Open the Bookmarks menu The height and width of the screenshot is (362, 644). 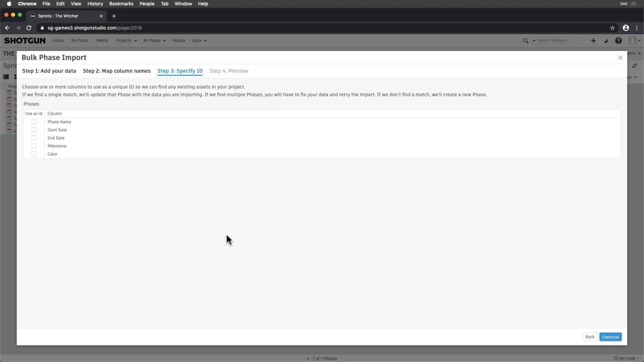tap(121, 4)
